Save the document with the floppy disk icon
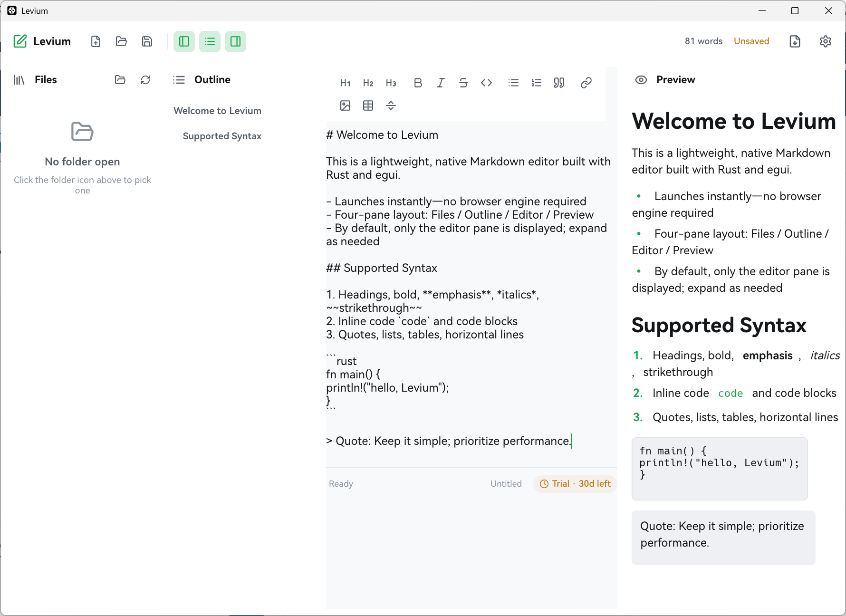The width and height of the screenshot is (846, 616). point(147,41)
